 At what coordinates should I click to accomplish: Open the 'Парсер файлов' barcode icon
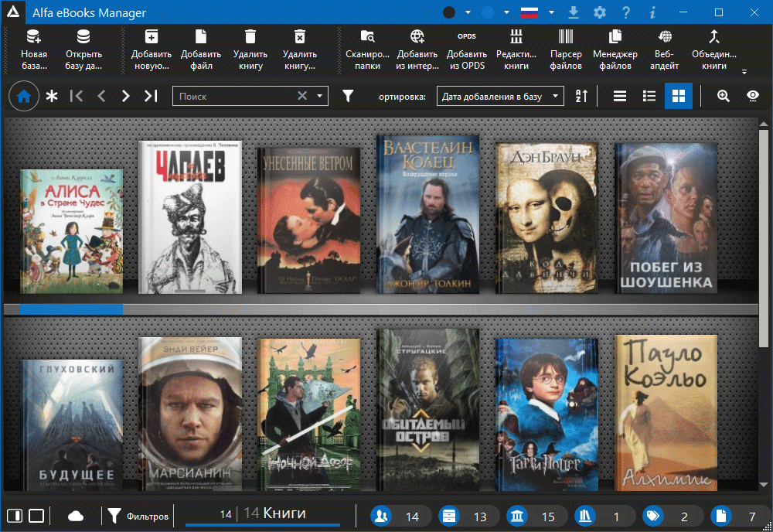point(566,50)
